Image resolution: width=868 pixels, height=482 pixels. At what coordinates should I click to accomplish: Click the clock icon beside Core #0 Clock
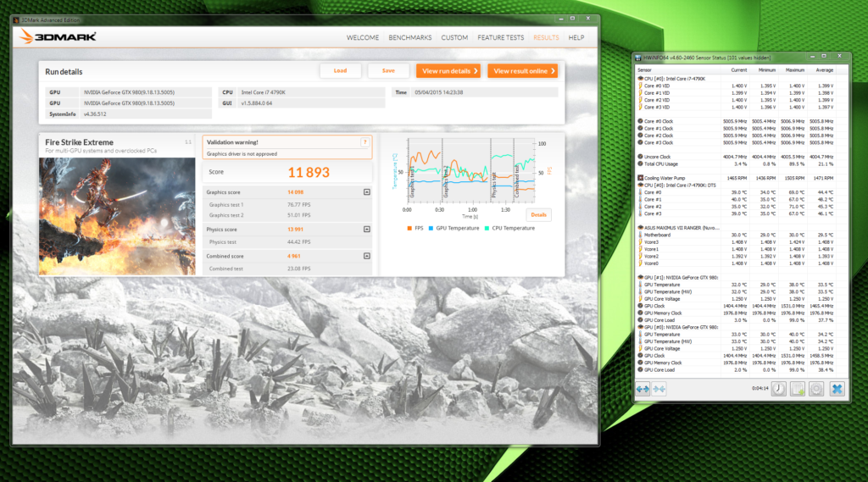pyautogui.click(x=641, y=121)
